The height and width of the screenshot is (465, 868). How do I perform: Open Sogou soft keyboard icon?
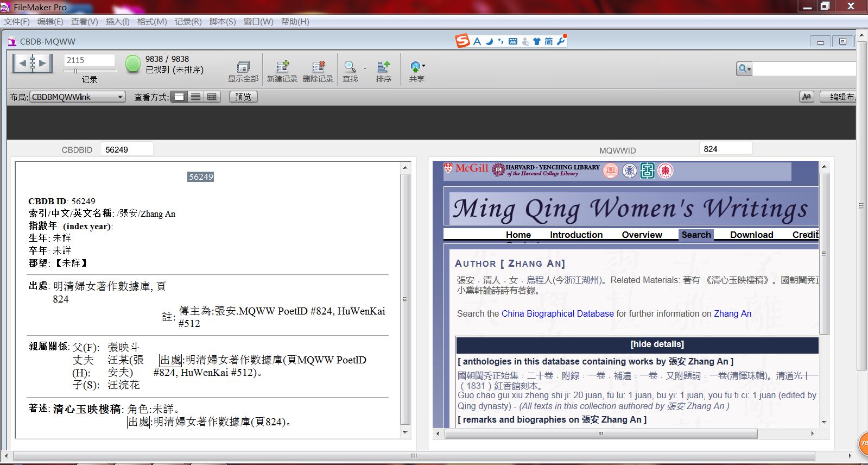click(513, 41)
